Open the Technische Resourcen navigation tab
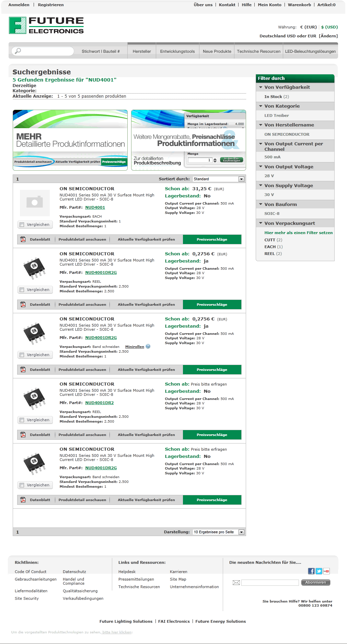The height and width of the screenshot is (644, 347). (258, 51)
